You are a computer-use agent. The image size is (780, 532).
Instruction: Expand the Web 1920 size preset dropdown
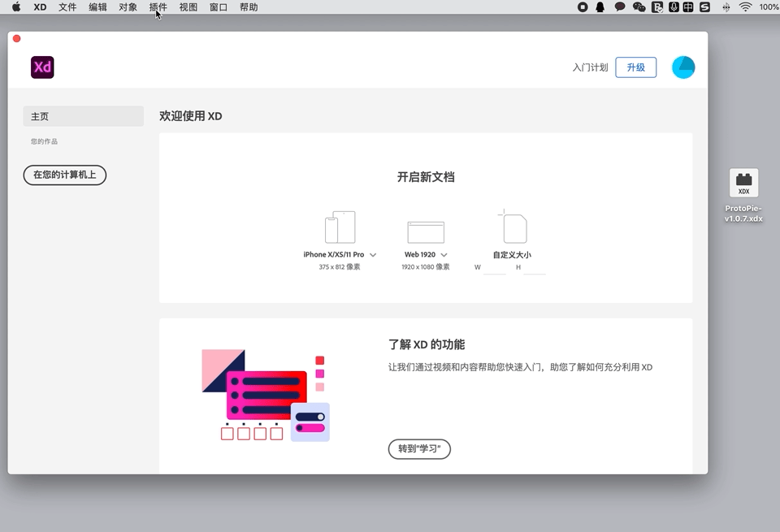tap(444, 254)
